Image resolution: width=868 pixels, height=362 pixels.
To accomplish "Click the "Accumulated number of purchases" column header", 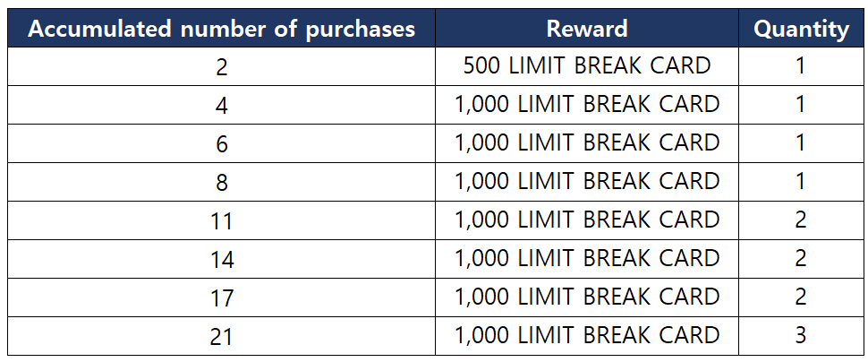I will [222, 29].
